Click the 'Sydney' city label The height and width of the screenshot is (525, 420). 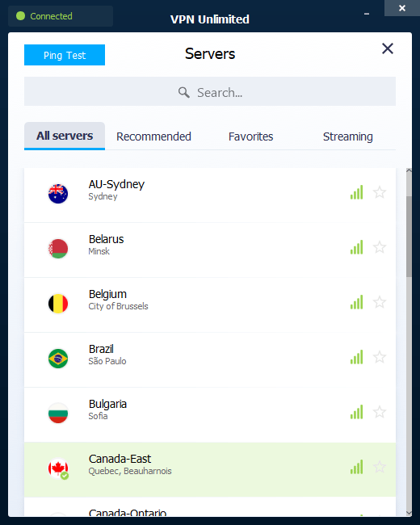(x=103, y=196)
